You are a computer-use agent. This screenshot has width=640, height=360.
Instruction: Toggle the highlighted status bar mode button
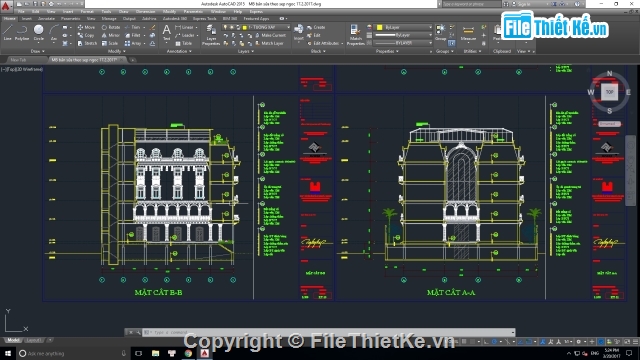[601, 342]
